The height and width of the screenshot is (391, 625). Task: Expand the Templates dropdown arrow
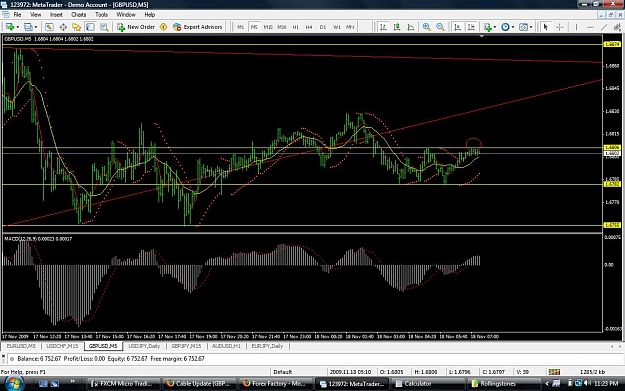pyautogui.click(x=531, y=27)
